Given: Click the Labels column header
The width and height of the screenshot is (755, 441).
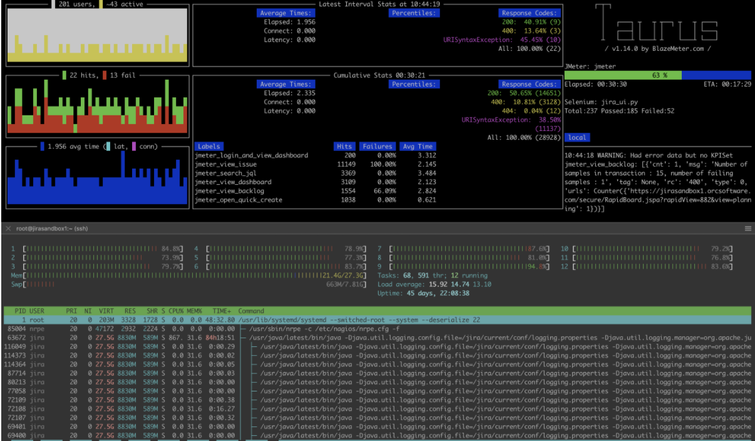Looking at the screenshot, I should (210, 146).
